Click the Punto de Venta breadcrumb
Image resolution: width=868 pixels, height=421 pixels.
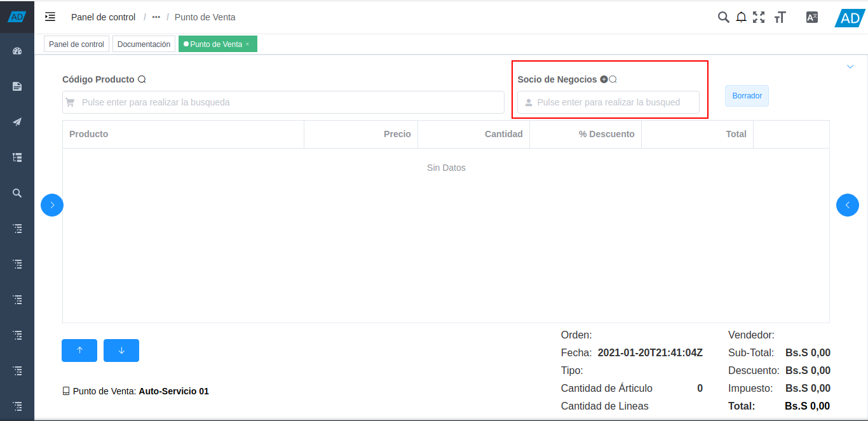pyautogui.click(x=205, y=17)
